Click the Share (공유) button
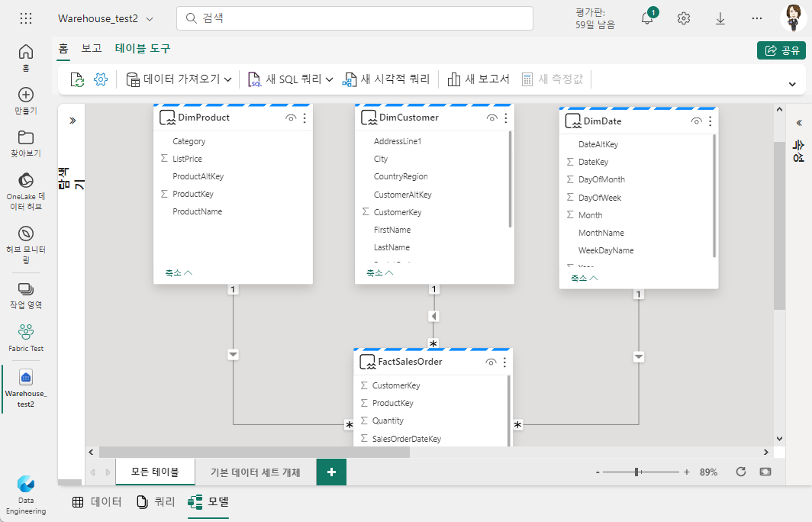The image size is (812, 522). (x=781, y=50)
